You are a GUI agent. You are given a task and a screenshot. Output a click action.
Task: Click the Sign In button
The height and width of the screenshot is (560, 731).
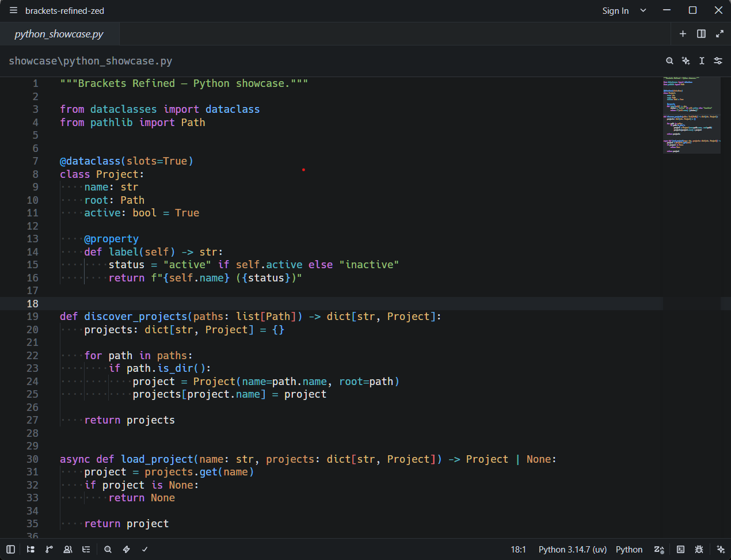click(x=615, y=10)
